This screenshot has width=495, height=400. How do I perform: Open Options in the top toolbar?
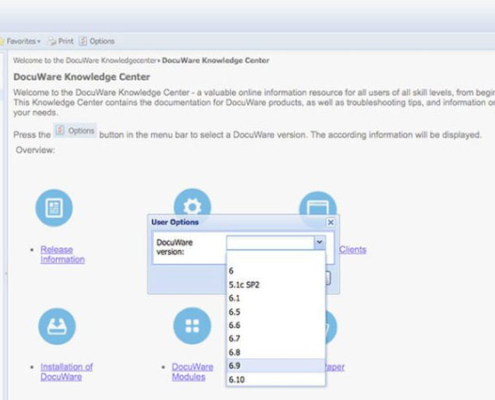97,41
